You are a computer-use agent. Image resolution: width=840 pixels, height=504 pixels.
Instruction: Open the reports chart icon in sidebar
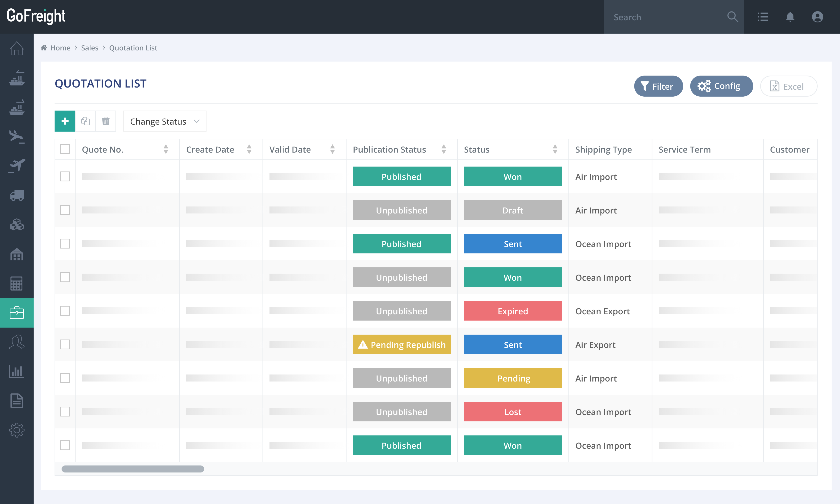coord(17,371)
